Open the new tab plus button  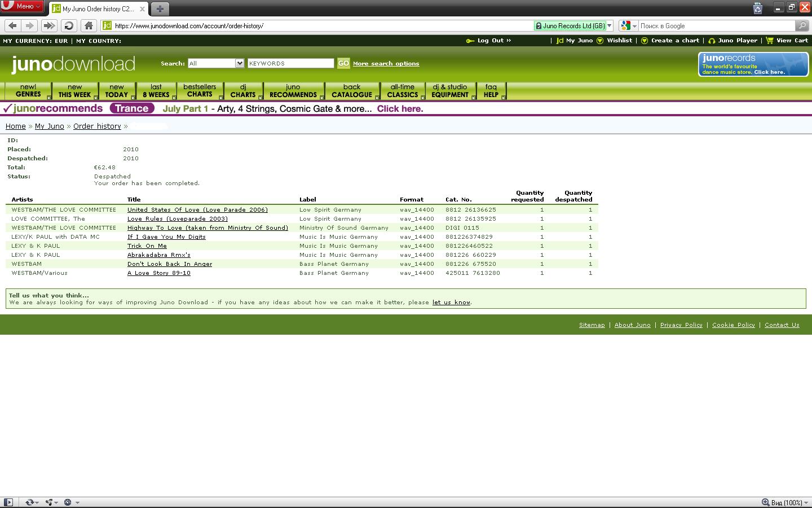[160, 8]
